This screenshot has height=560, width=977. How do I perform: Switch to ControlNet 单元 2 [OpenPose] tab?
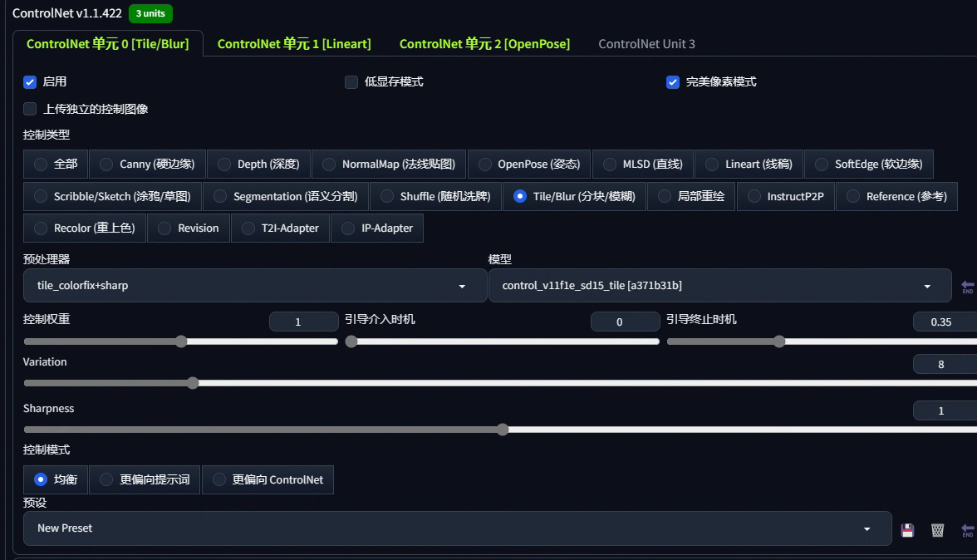[485, 43]
